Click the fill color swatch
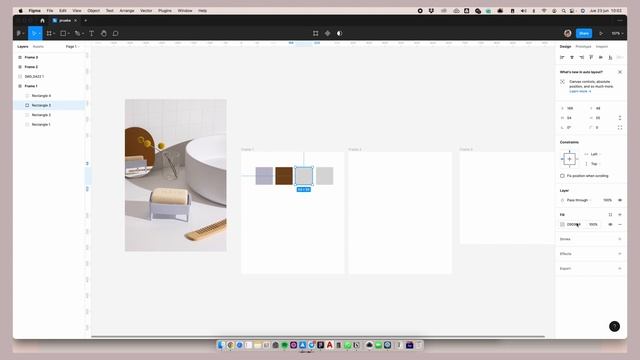The width and height of the screenshot is (640, 360). (x=562, y=224)
